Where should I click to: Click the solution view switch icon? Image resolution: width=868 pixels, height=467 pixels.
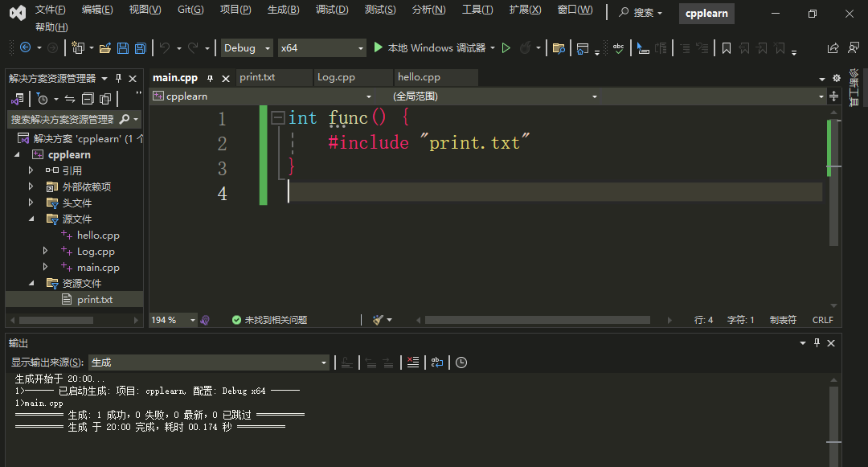[x=17, y=99]
